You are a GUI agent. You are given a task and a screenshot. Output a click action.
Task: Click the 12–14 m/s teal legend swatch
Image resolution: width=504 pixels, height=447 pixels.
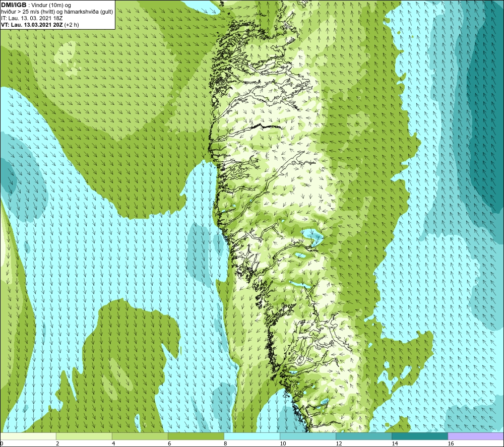[x=363, y=436]
